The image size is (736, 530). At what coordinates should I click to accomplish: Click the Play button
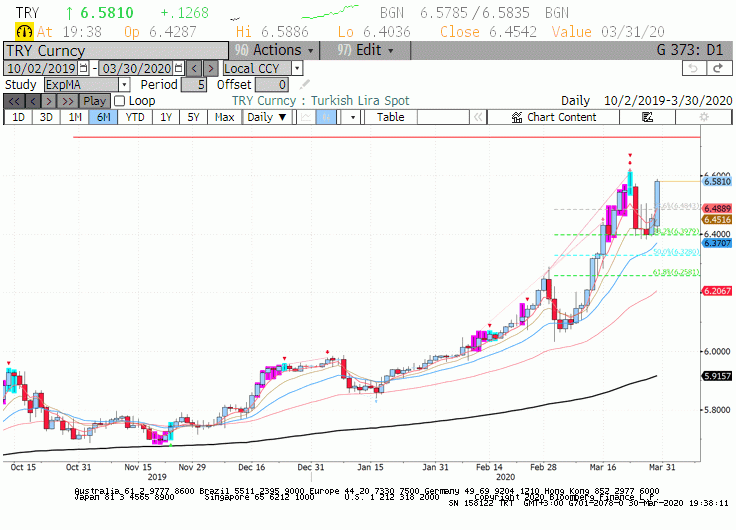pyautogui.click(x=94, y=101)
